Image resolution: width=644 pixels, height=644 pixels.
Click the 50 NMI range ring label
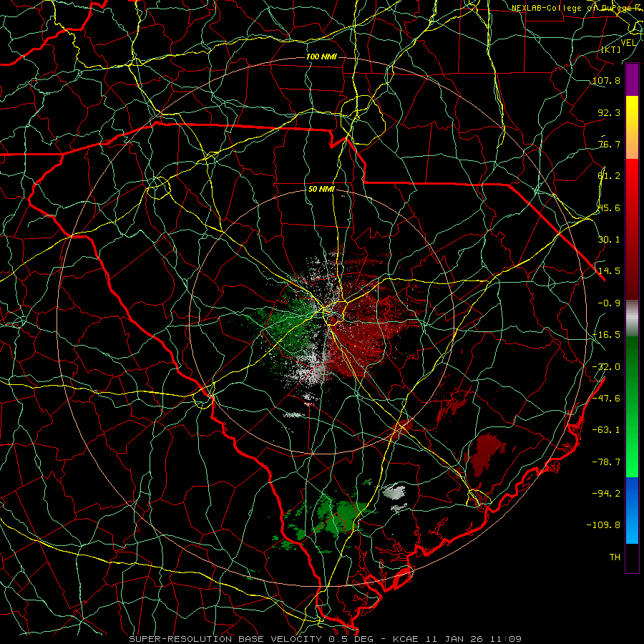tap(321, 189)
